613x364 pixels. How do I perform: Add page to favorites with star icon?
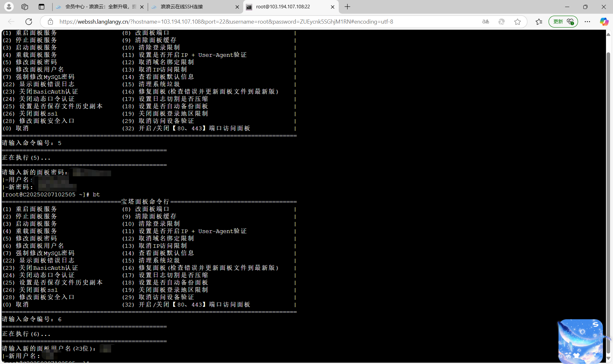click(518, 22)
